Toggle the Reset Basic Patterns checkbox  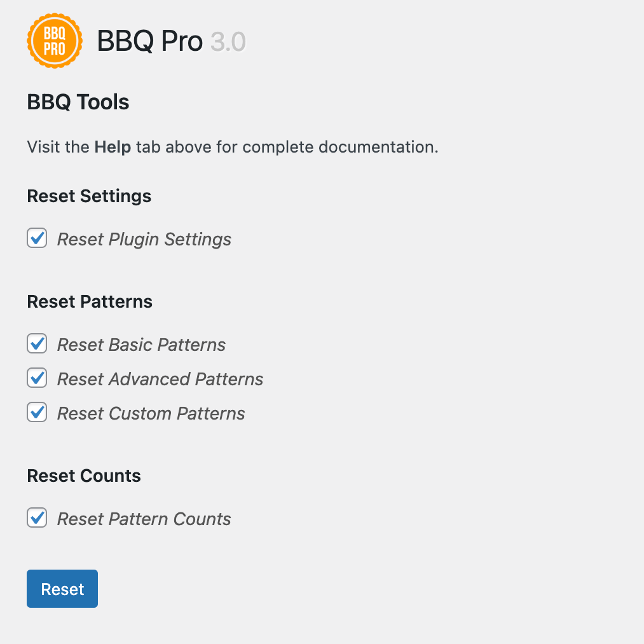coord(37,344)
